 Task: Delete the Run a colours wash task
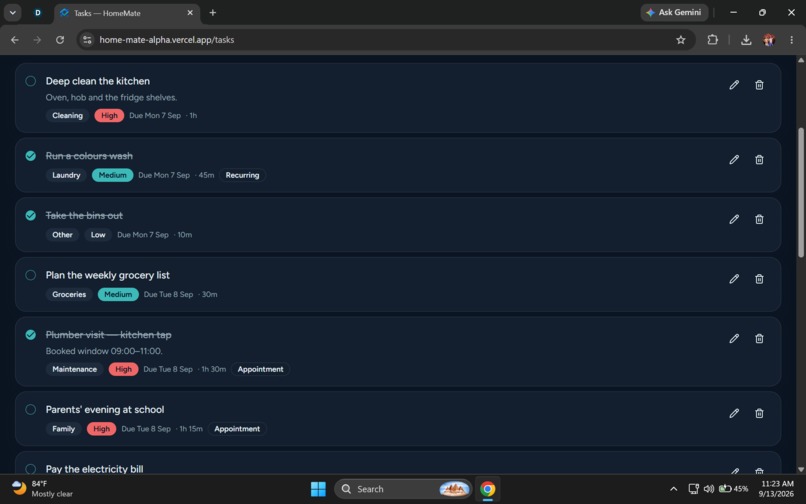759,159
